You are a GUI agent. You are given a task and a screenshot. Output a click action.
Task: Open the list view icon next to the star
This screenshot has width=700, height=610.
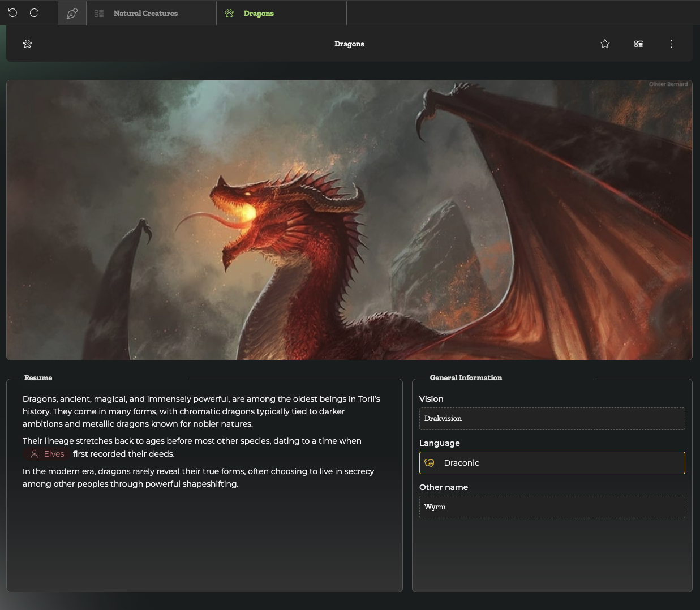pyautogui.click(x=638, y=44)
